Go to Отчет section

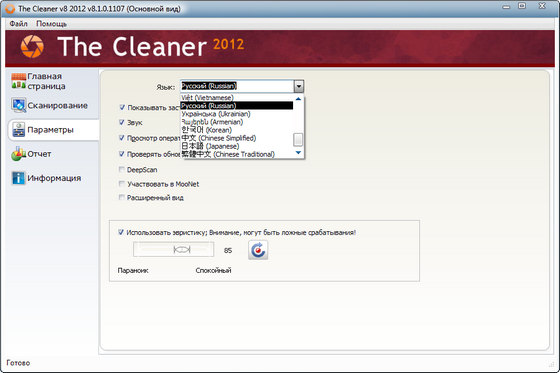[x=39, y=154]
